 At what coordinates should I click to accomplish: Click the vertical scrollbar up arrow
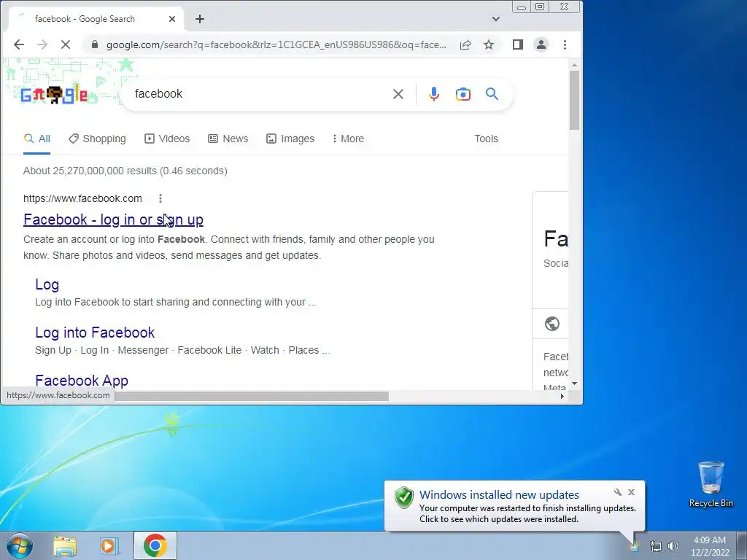click(x=575, y=65)
